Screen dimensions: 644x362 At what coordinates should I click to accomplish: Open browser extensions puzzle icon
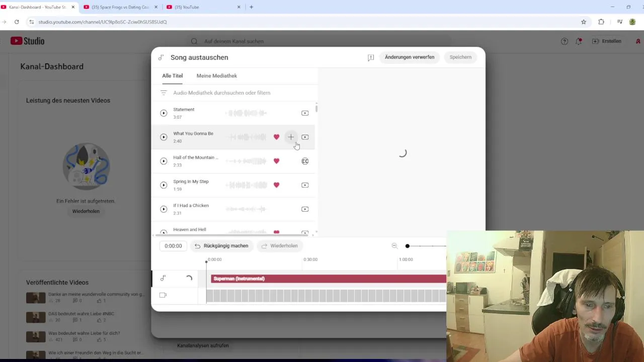pos(601,22)
